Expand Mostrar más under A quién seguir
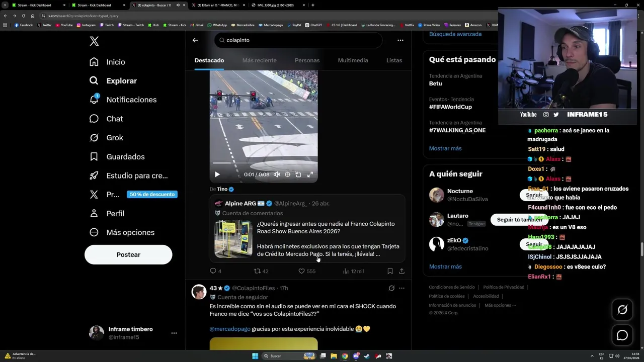The width and height of the screenshot is (644, 362). [x=445, y=266]
